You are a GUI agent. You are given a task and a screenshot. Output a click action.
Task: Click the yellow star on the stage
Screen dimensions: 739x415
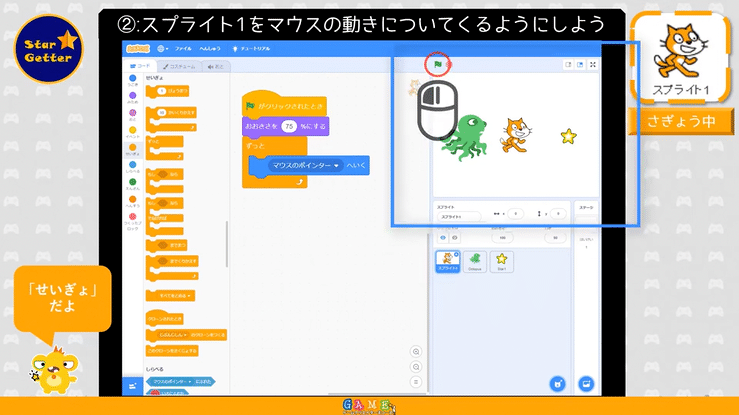569,136
